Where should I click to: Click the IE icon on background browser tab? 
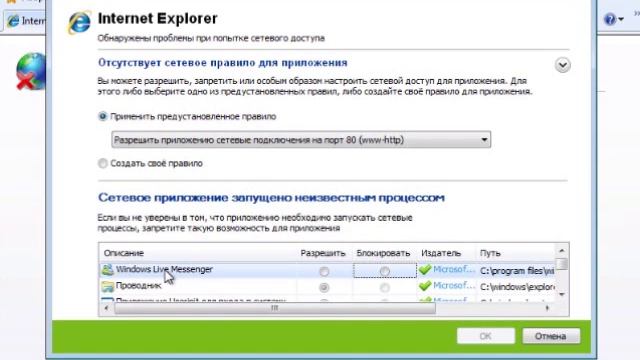[x=13, y=20]
